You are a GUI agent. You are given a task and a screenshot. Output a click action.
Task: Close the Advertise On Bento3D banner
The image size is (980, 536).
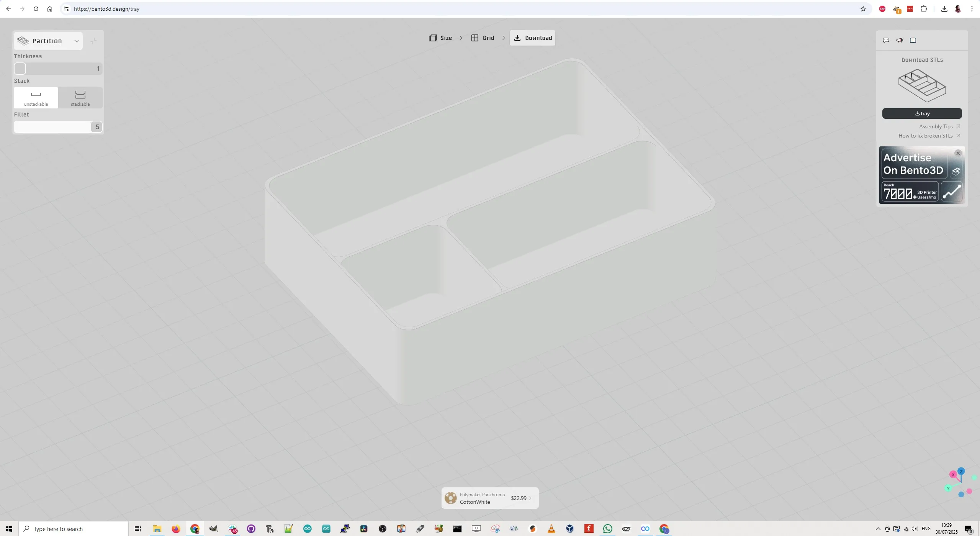click(x=958, y=153)
